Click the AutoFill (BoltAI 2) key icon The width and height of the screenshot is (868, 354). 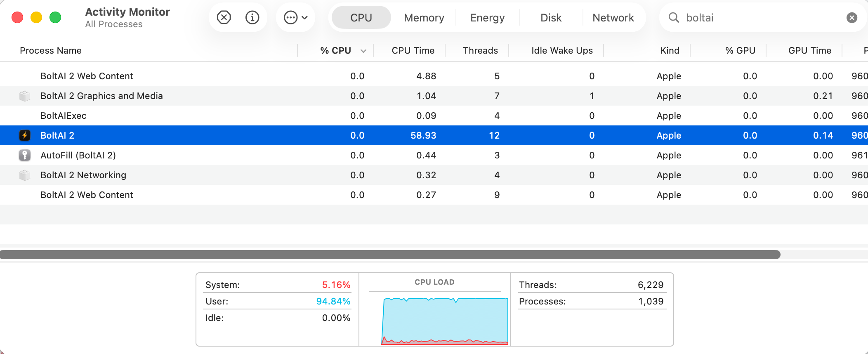(25, 155)
